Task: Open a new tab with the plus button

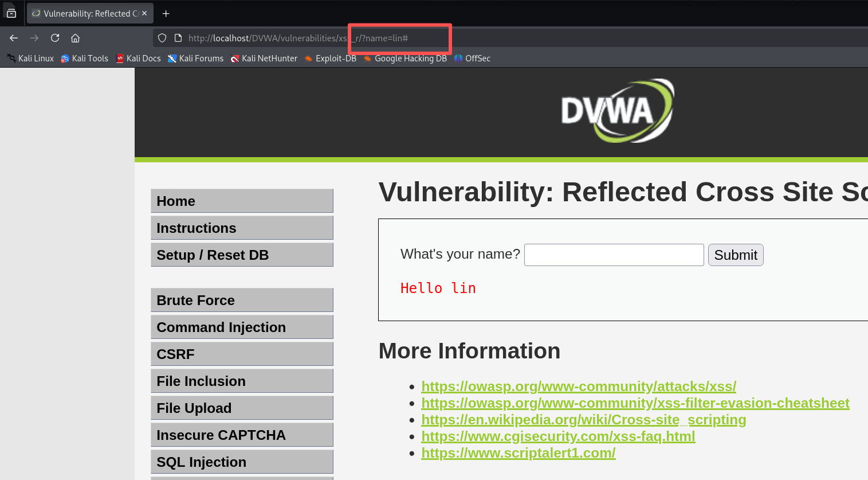Action: [166, 13]
